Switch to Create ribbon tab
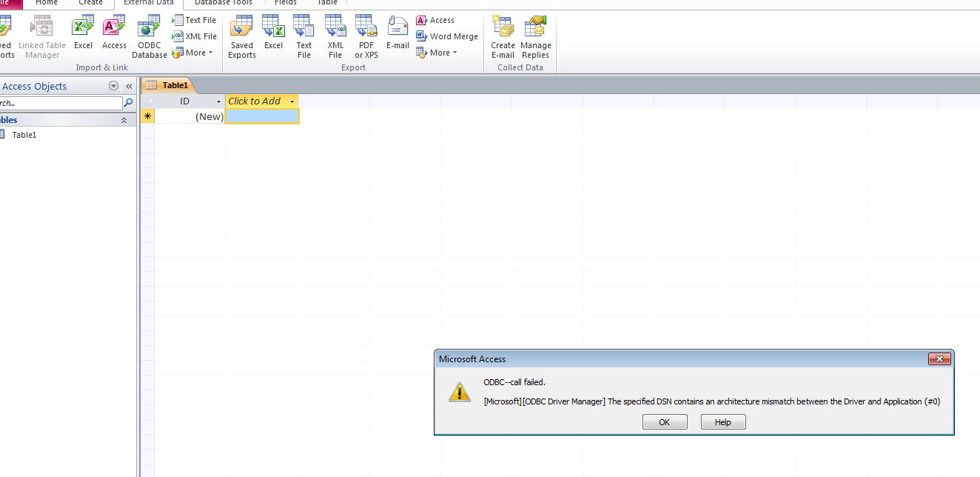This screenshot has height=477, width=980. [x=91, y=3]
